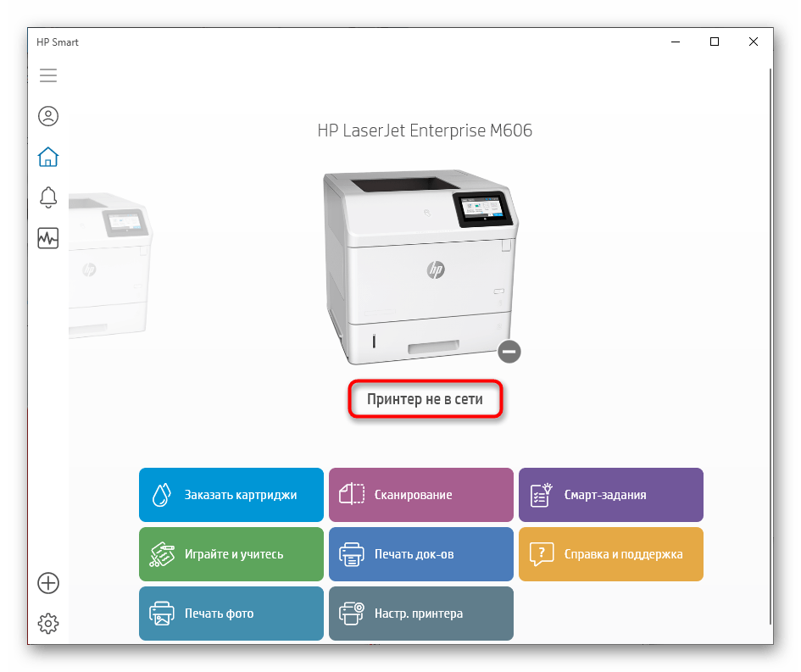The height and width of the screenshot is (672, 801).
Task: Open the user account profile icon
Action: tap(48, 116)
